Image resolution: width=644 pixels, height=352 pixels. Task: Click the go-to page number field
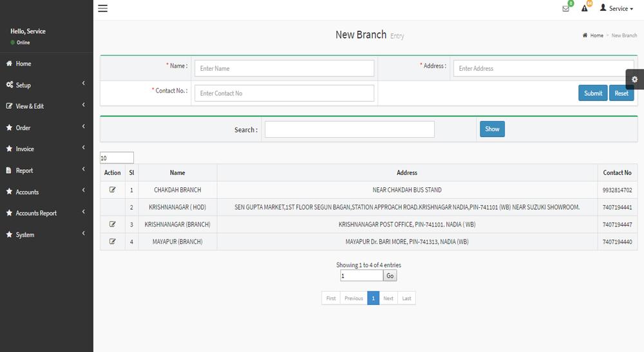coord(361,275)
